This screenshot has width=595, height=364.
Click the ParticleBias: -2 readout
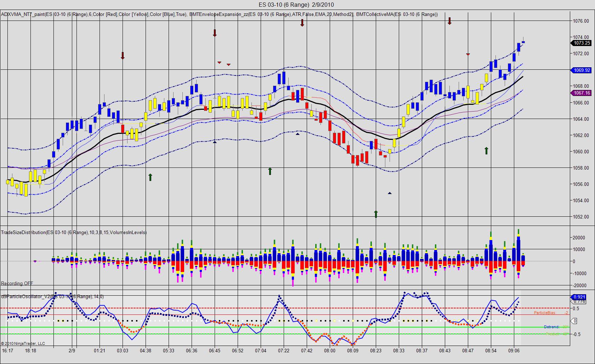coord(551,313)
